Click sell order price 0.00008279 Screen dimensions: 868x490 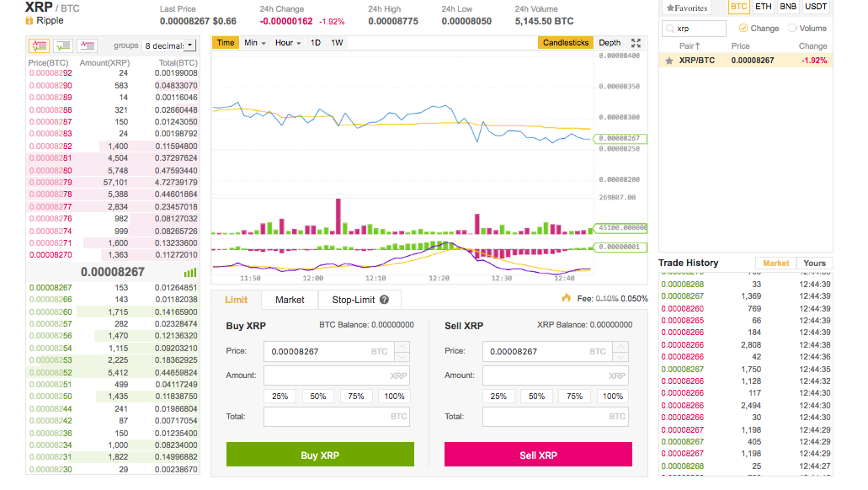point(51,182)
